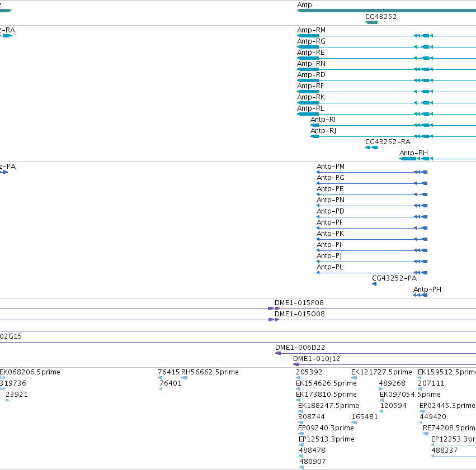Click the RH56662.5prime EST arrow glyph
This screenshot has height=470, width=476.
[x=184, y=378]
